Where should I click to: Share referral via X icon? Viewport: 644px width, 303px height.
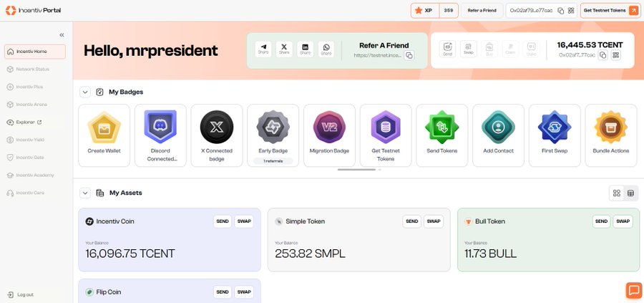coord(284,49)
